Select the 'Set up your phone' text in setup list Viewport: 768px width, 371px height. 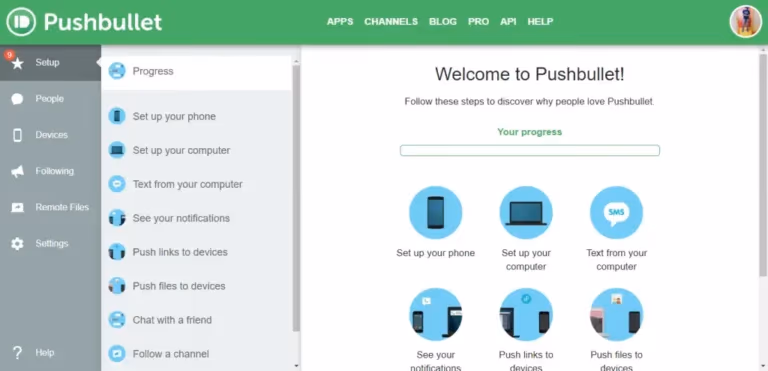(174, 117)
